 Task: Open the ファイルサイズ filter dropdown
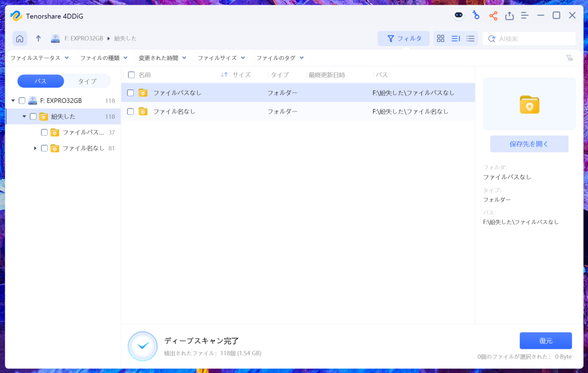(x=221, y=58)
